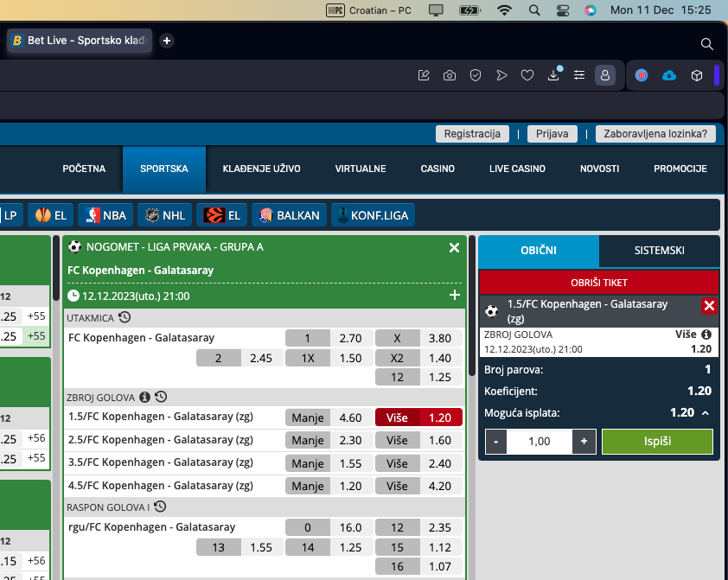Select Više 1.60 for 2.5 goals
This screenshot has height=580, width=728.
tap(418, 440)
